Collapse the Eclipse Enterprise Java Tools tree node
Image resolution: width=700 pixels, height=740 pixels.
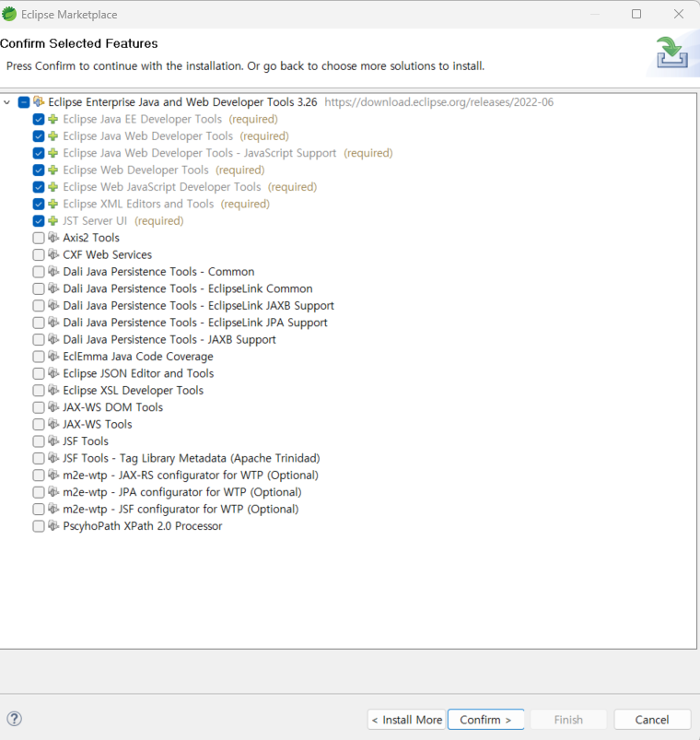point(7,102)
